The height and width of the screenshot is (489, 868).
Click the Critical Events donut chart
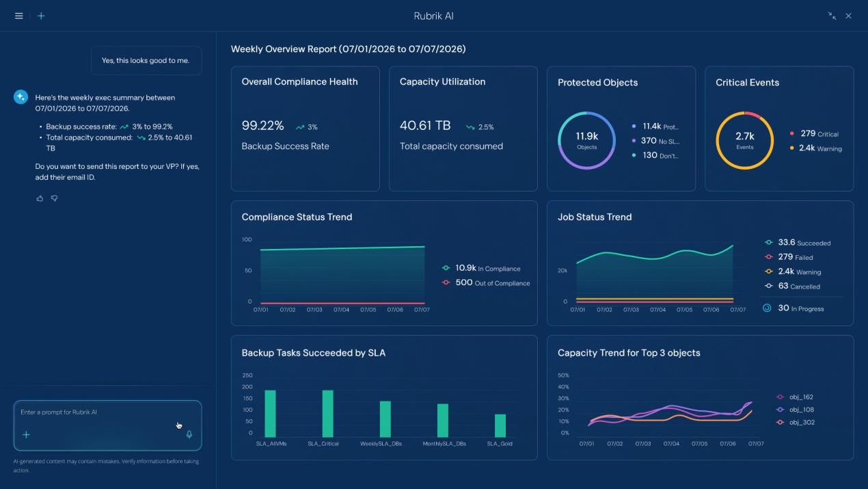pos(744,140)
